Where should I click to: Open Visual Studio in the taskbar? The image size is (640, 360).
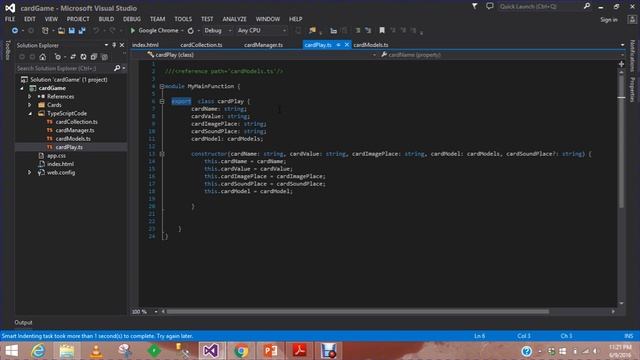[211, 351]
